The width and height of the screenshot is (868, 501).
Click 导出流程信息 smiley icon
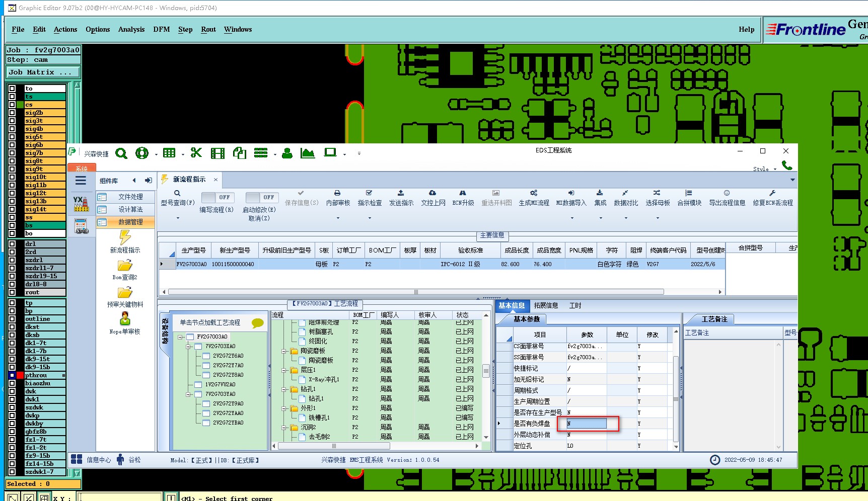[x=727, y=193]
